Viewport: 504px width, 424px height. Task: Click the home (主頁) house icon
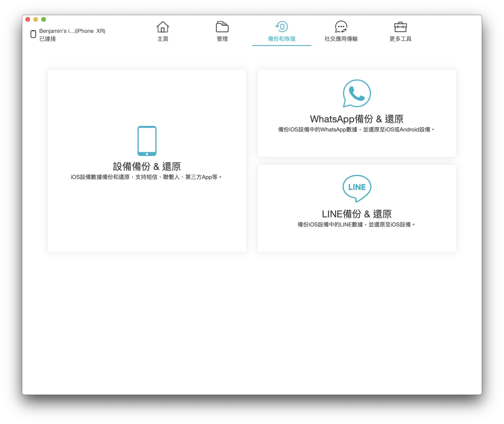click(163, 27)
